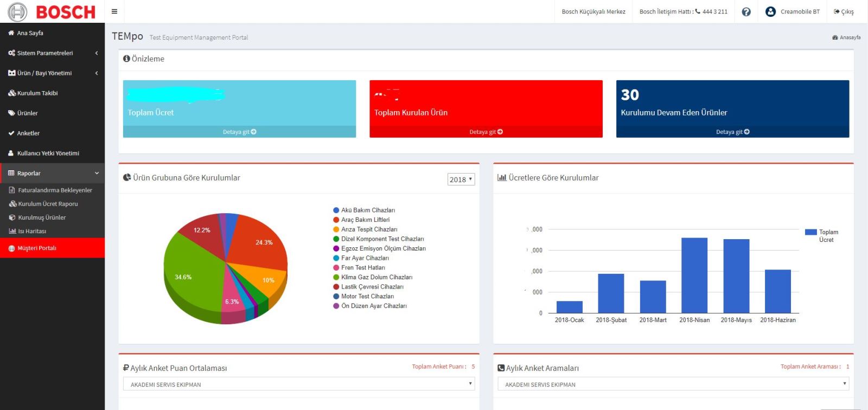
Task: Click the checkmark icon beside Anketler
Action: (11, 133)
